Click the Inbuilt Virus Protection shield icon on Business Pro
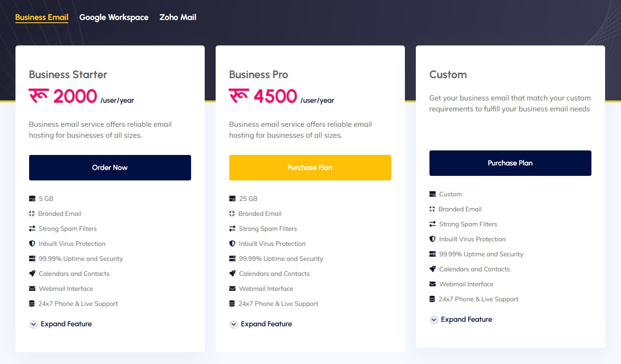621x364 pixels. [232, 244]
